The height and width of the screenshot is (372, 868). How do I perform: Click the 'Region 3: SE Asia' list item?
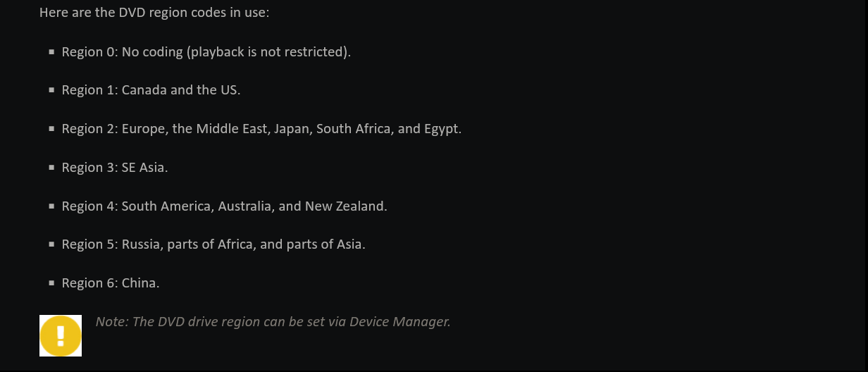(115, 168)
